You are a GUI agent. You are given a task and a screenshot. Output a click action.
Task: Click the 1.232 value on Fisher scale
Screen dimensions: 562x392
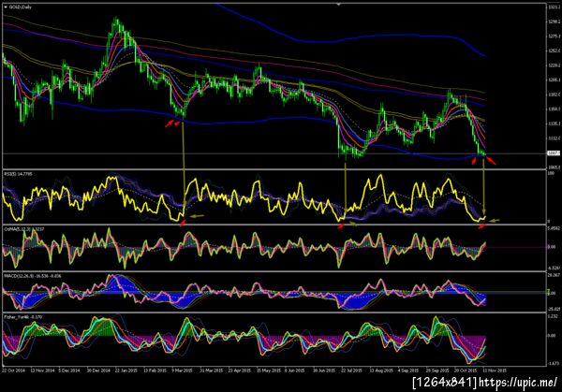point(553,316)
